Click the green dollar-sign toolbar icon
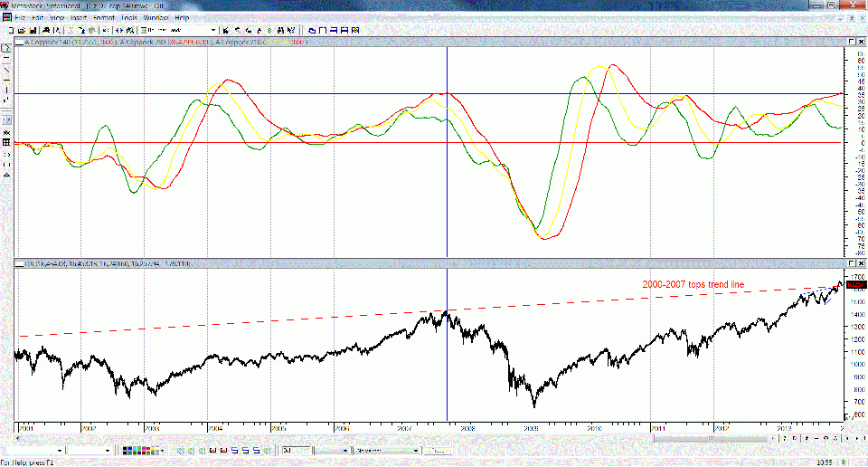The image size is (868, 467). [269, 30]
